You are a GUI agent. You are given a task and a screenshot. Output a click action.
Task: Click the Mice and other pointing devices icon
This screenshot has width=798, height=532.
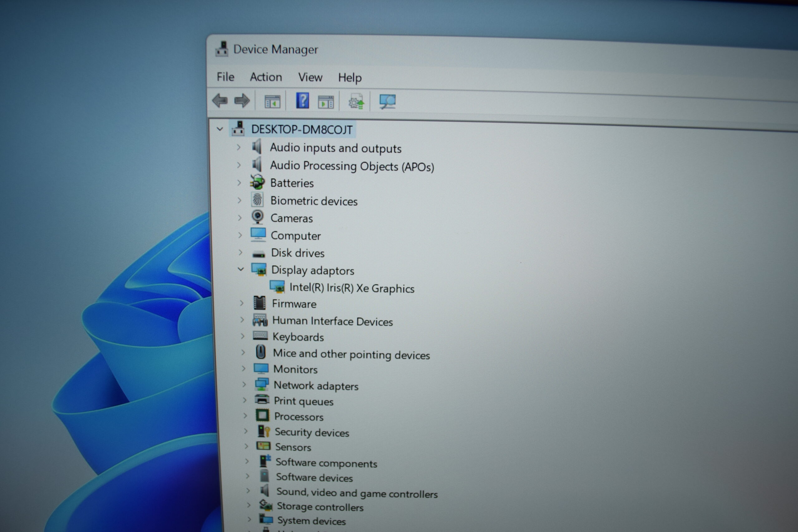click(261, 352)
